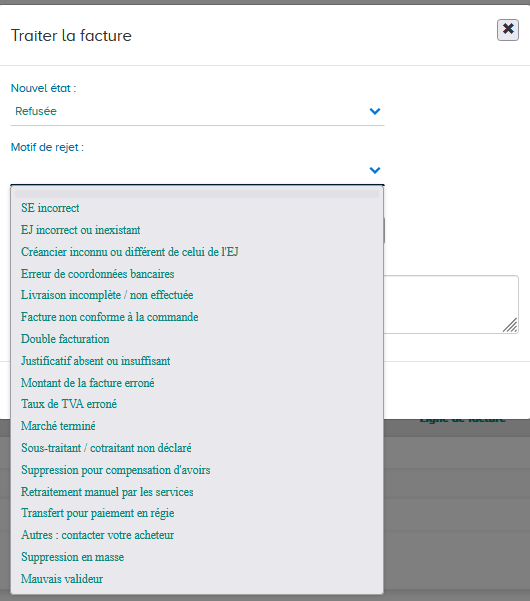This screenshot has height=601, width=530.
Task: Choose Livraison incomplète / non effectuée
Action: [x=197, y=295]
